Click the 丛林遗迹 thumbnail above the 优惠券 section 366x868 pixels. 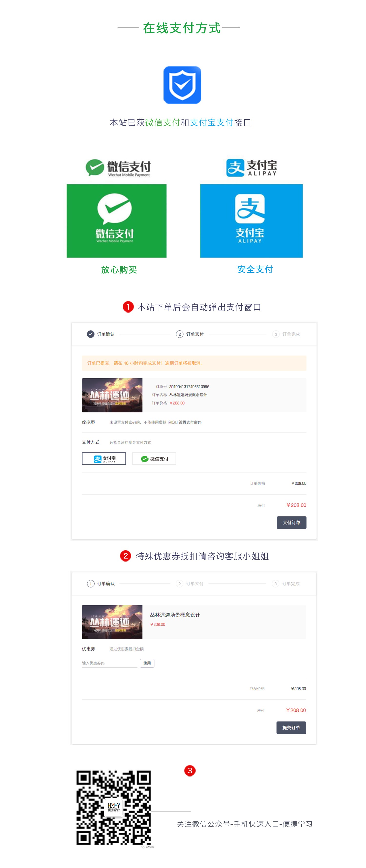point(112,622)
